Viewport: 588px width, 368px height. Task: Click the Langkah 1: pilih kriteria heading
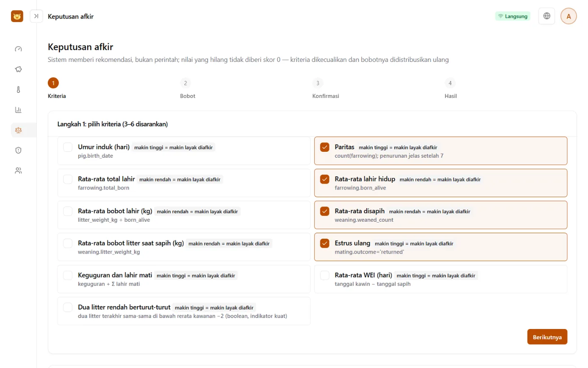[113, 124]
